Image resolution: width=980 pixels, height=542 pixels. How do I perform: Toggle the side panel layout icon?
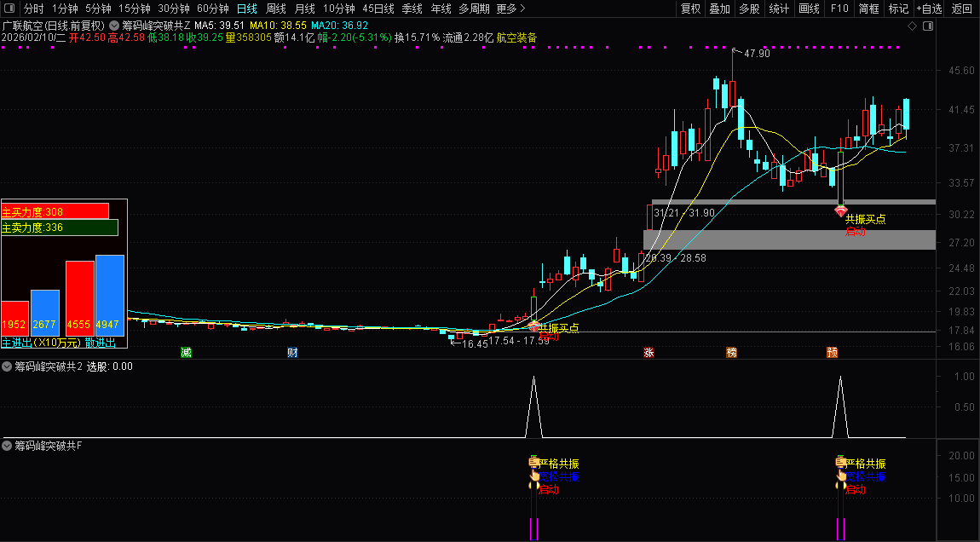click(927, 26)
